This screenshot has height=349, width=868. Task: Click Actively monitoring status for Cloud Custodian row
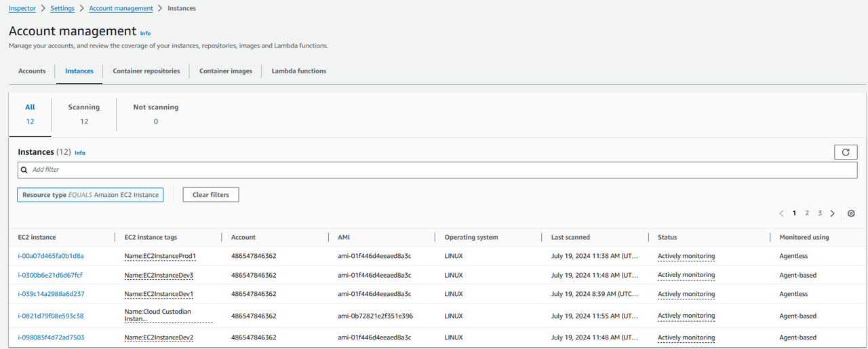point(686,316)
